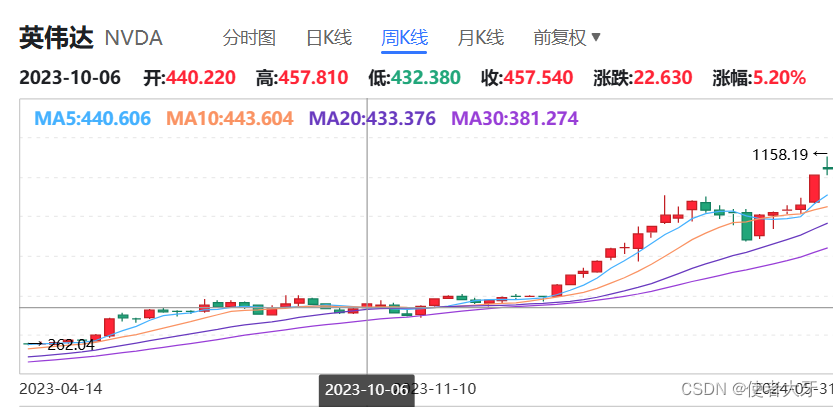833x407 pixels.
Task: Click the MA10:443.604 legend label
Action: pyautogui.click(x=230, y=118)
